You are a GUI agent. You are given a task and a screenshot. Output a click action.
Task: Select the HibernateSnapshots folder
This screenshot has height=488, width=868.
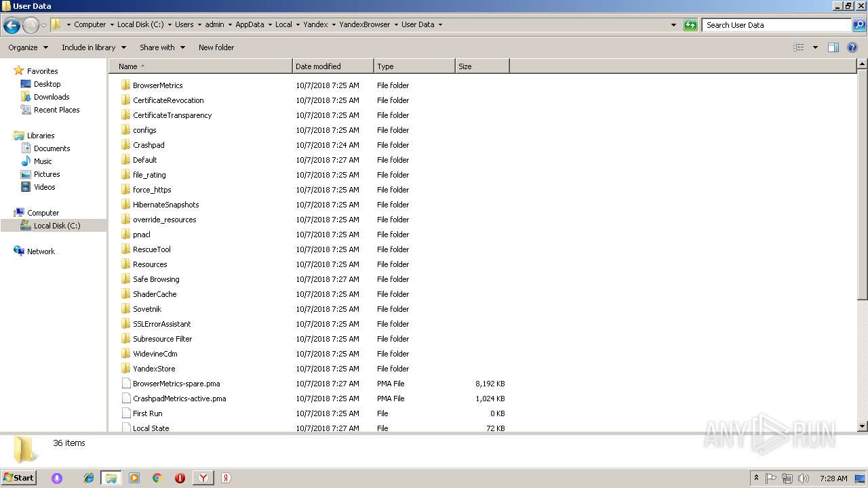click(x=166, y=205)
